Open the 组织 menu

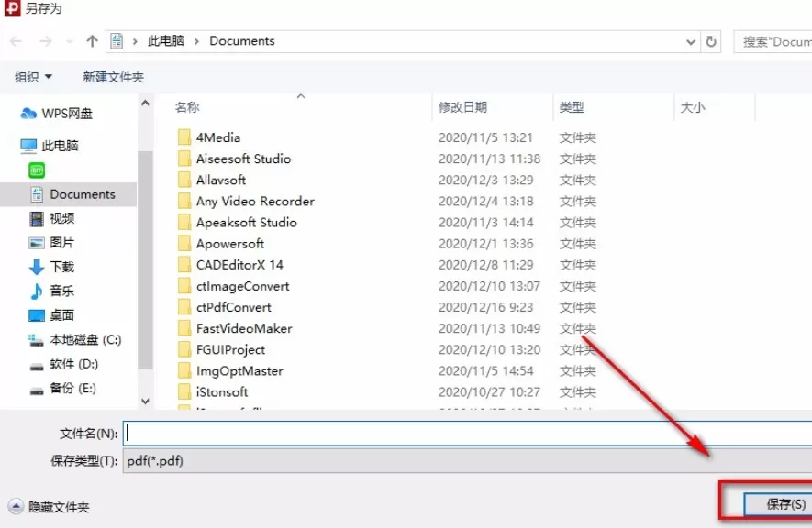[33, 77]
